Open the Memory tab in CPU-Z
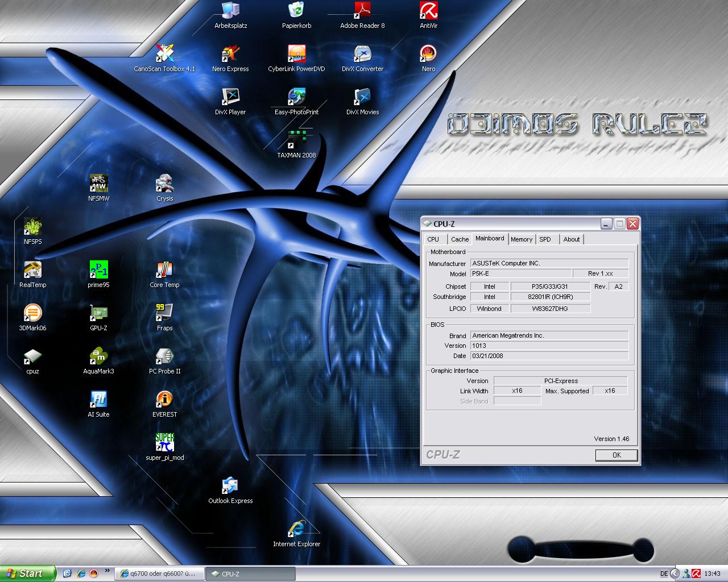This screenshot has width=728, height=582. tap(522, 239)
